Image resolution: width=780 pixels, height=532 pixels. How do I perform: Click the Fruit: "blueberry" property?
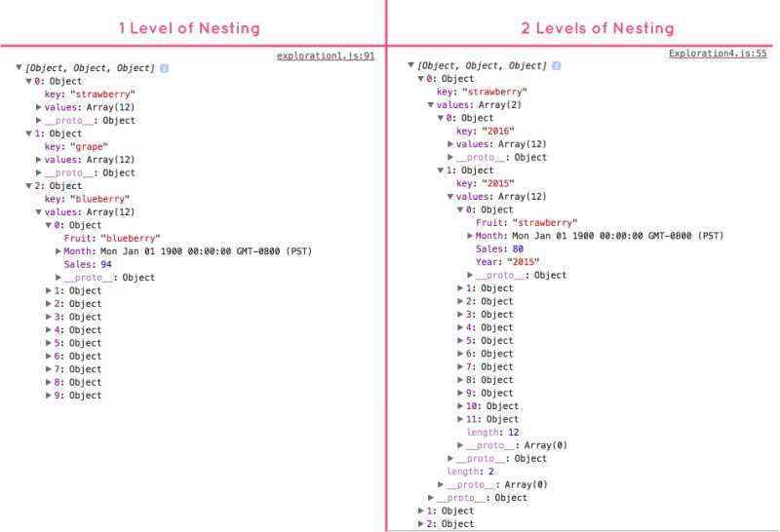click(x=112, y=238)
